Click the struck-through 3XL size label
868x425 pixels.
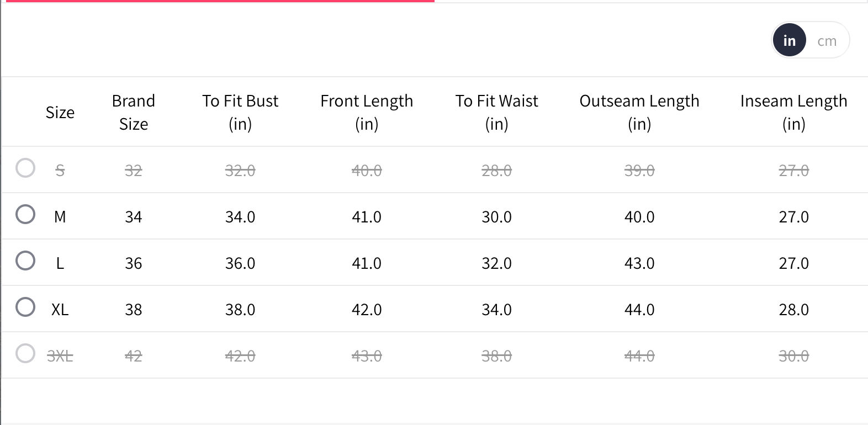tap(60, 356)
